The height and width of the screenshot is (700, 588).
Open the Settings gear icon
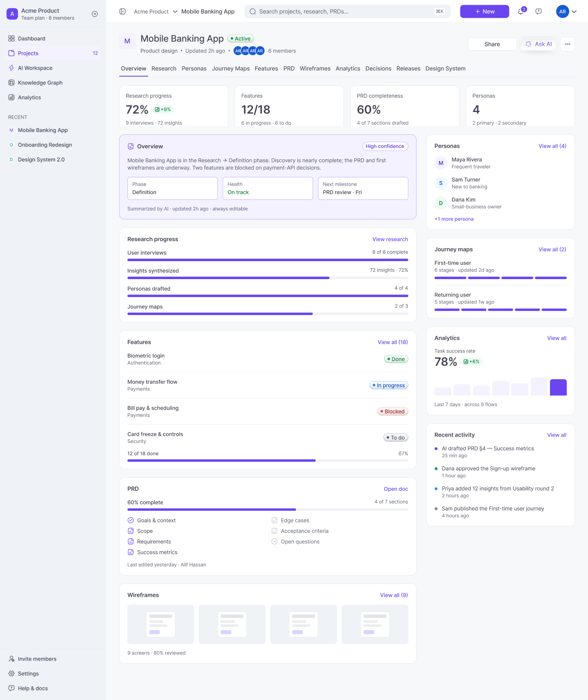pyautogui.click(x=11, y=674)
